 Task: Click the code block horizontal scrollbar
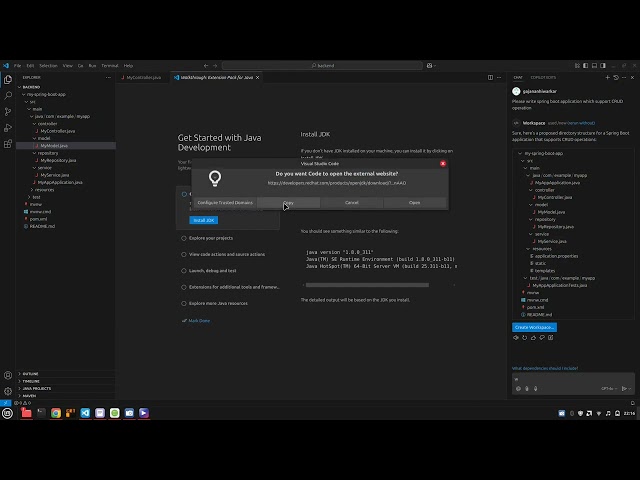click(x=367, y=285)
